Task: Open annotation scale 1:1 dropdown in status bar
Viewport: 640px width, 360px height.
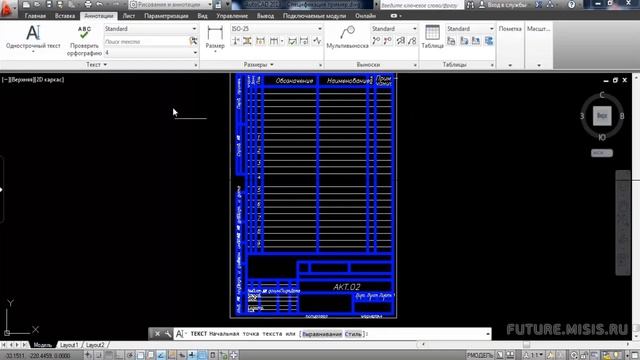Action: [533, 356]
